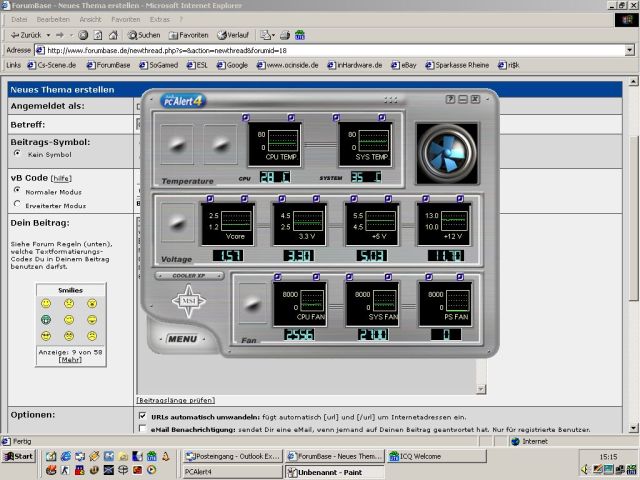640x480 pixels.
Task: Click the PS FAN speed gauge
Action: point(445,305)
